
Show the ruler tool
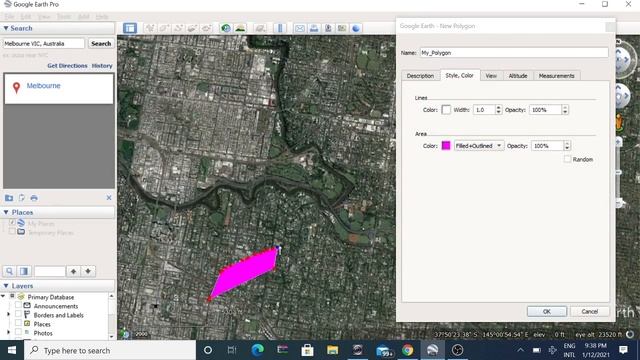280,28
